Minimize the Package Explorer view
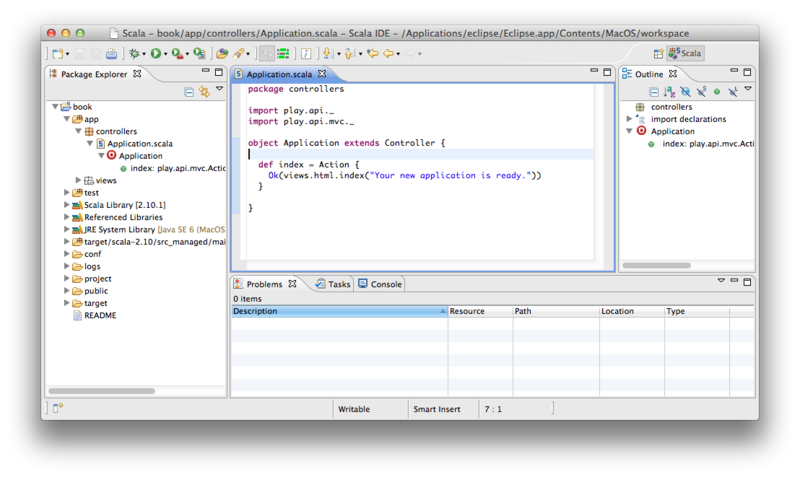Screen dimensions: 800x477 tap(206, 71)
